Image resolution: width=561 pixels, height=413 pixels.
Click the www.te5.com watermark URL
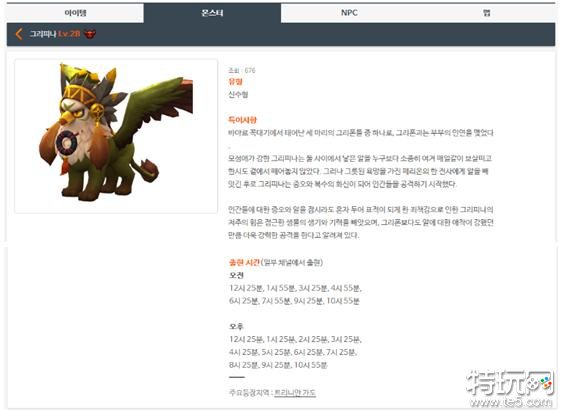point(511,402)
